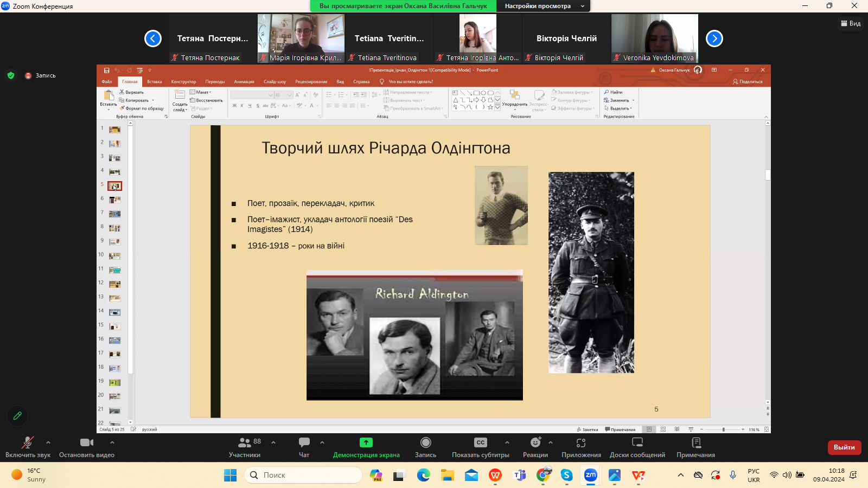Click the Windows taskbar search field
This screenshot has width=868, height=488.
pyautogui.click(x=304, y=475)
